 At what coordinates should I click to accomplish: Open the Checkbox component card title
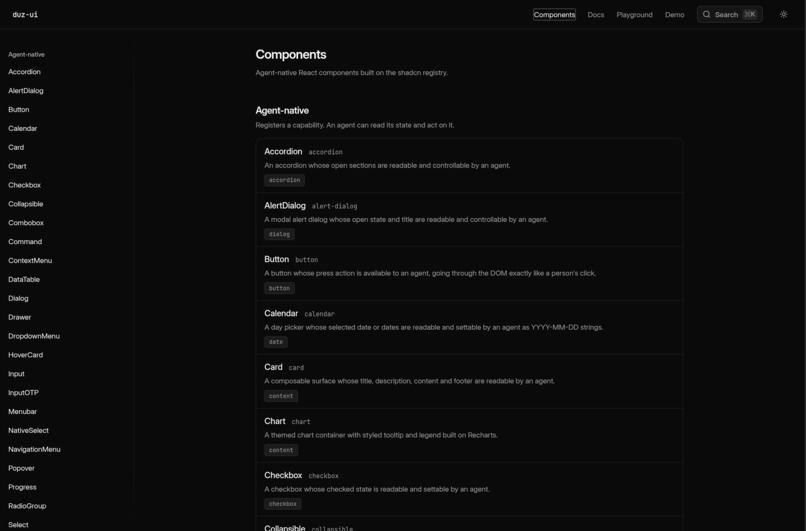click(283, 475)
